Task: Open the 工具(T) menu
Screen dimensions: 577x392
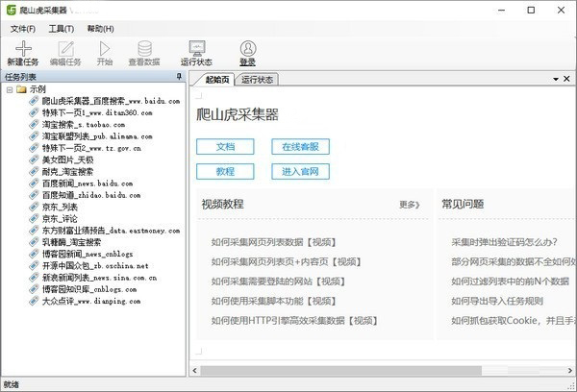Action: [x=62, y=29]
